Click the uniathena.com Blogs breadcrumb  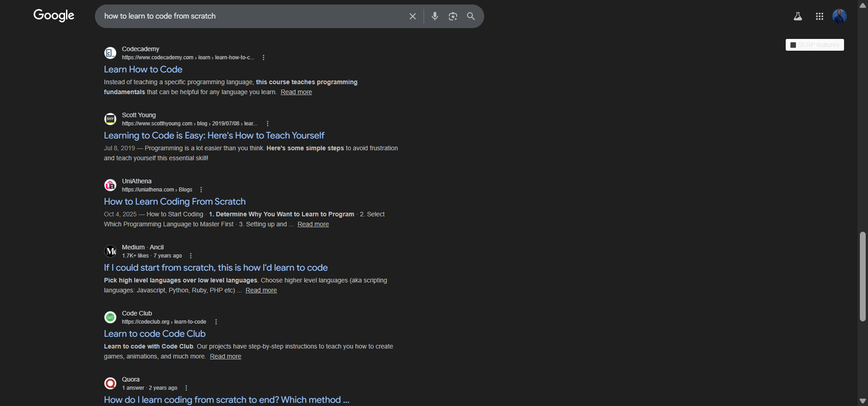tap(157, 190)
